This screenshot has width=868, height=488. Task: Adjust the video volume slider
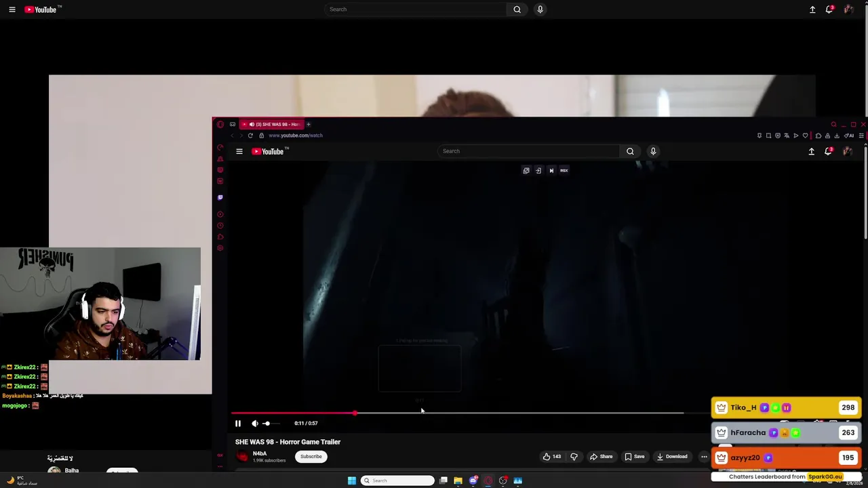pyautogui.click(x=270, y=424)
